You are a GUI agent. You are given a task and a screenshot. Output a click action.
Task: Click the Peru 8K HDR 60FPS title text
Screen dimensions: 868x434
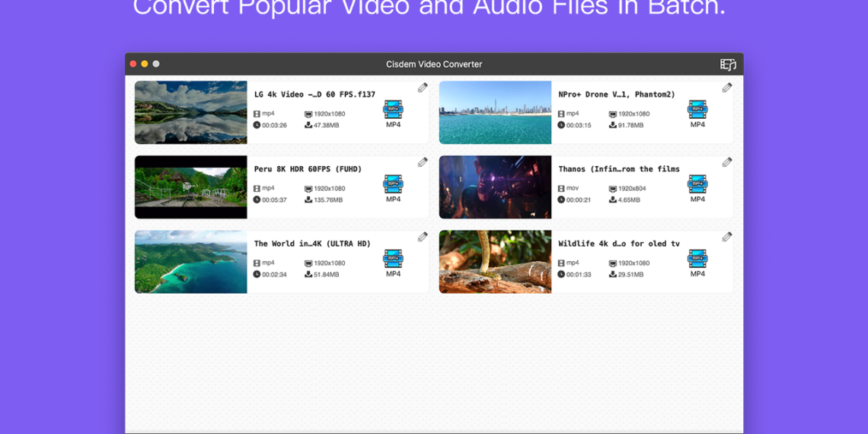[x=308, y=169]
